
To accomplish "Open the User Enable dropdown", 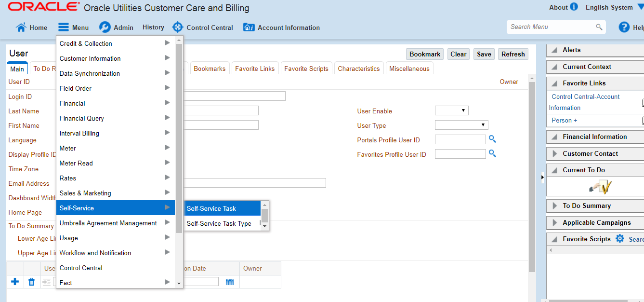I will [x=452, y=110].
